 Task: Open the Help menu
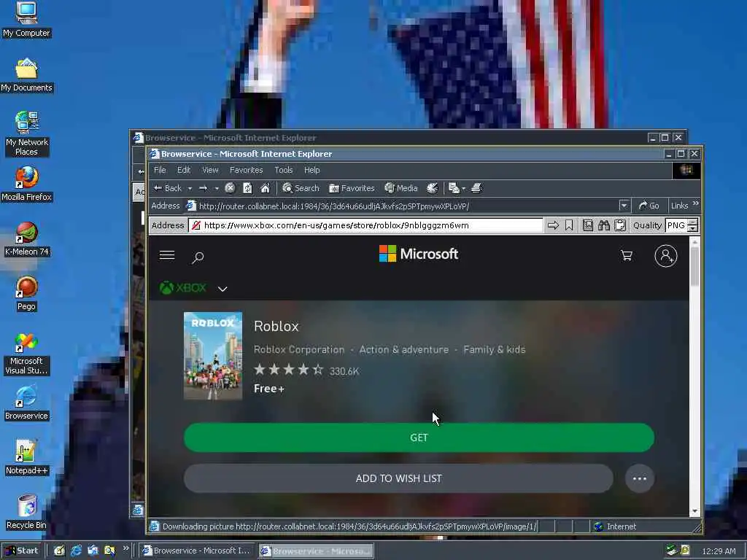tap(312, 170)
